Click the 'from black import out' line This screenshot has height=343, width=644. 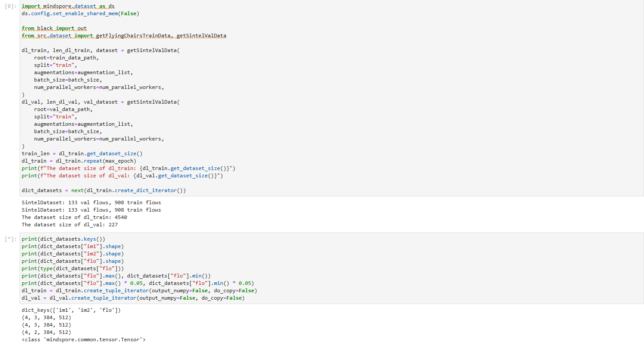tap(54, 28)
